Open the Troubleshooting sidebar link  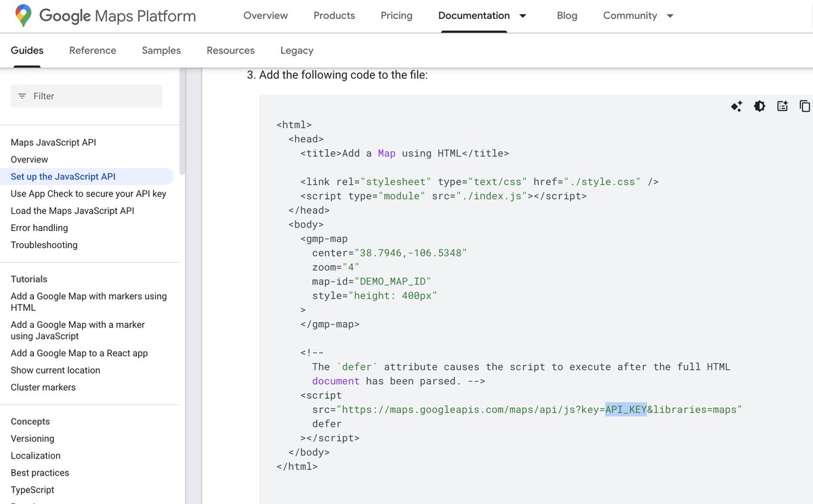pyautogui.click(x=44, y=245)
